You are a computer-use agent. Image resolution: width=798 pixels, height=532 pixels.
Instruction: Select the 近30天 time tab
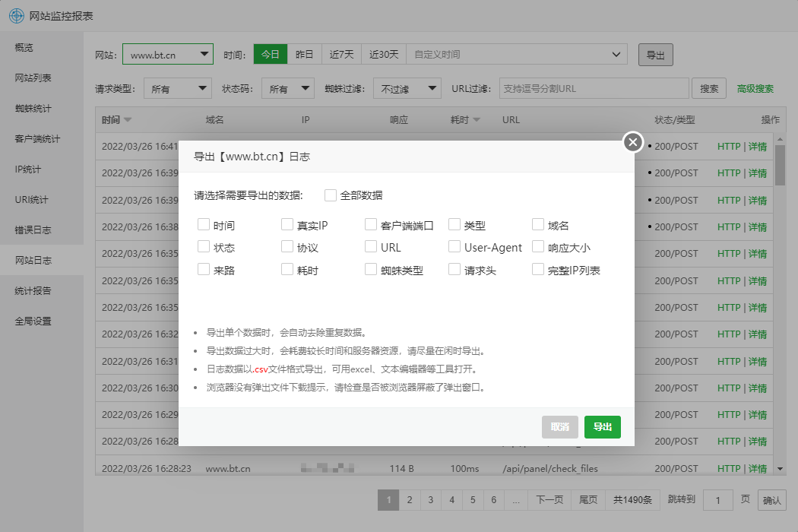pyautogui.click(x=384, y=55)
